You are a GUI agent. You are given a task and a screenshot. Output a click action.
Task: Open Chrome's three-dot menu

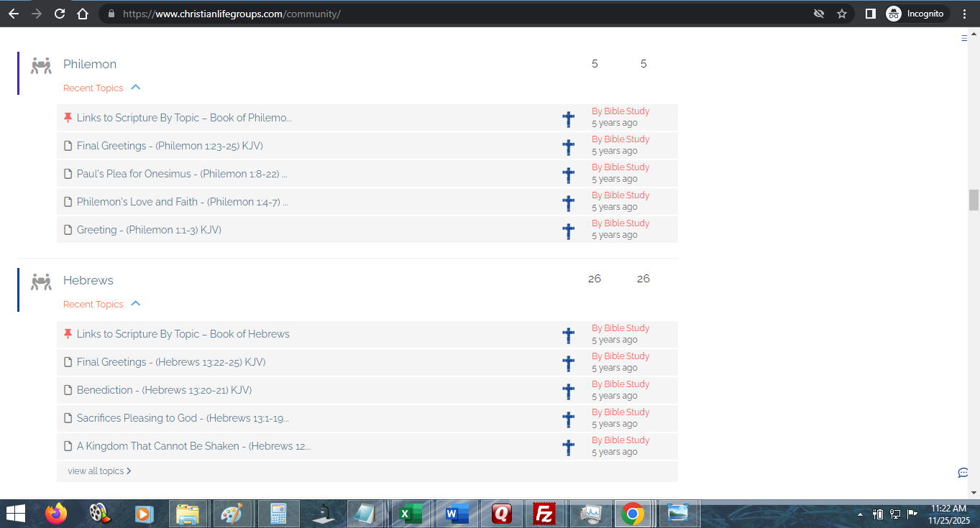click(964, 14)
